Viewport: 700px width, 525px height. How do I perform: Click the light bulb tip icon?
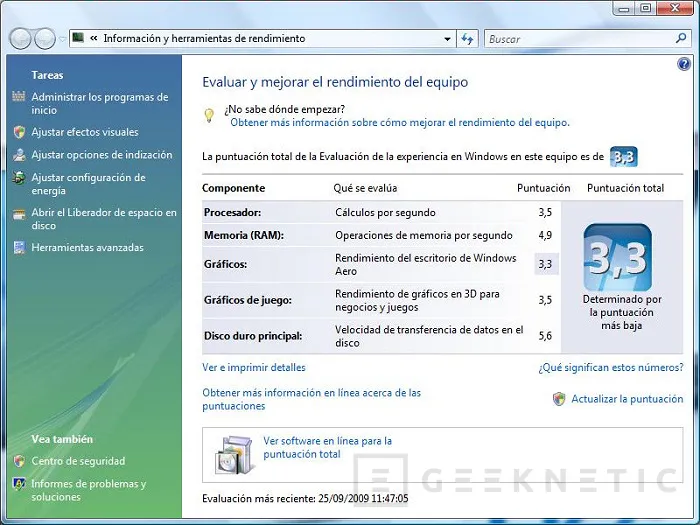[x=209, y=116]
